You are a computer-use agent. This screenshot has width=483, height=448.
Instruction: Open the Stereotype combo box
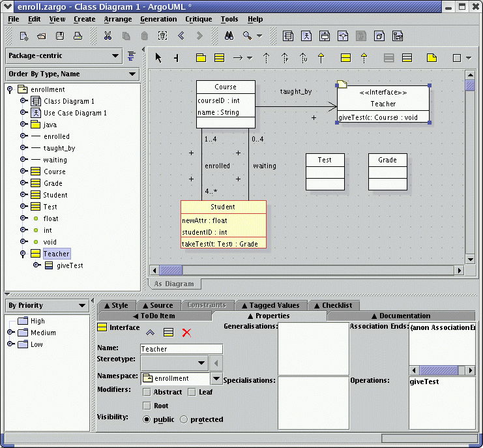(174, 363)
